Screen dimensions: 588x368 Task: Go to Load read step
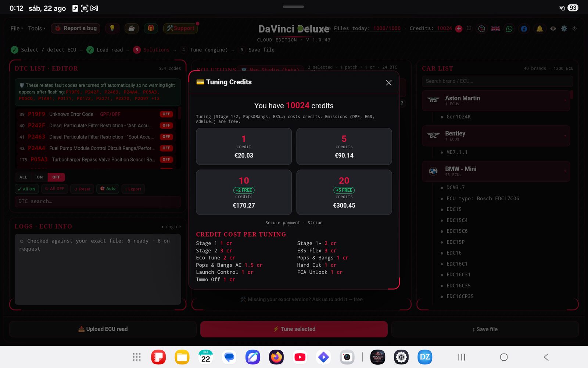point(105,50)
